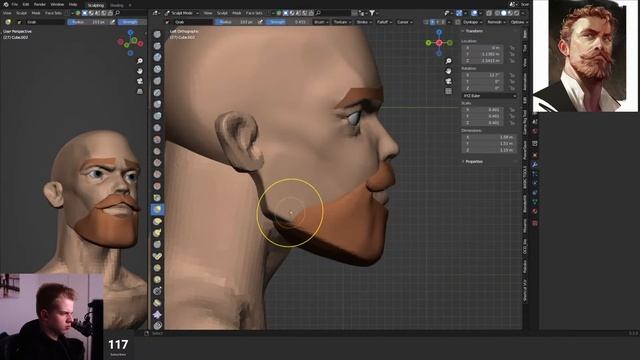
Task: Select the Crease brush tool
Action: (x=157, y=128)
